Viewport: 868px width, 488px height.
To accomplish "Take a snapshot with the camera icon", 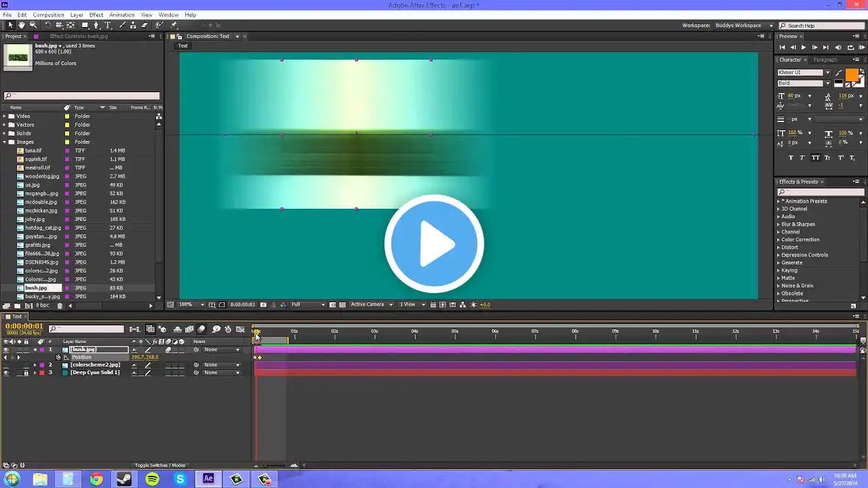I will coord(263,305).
